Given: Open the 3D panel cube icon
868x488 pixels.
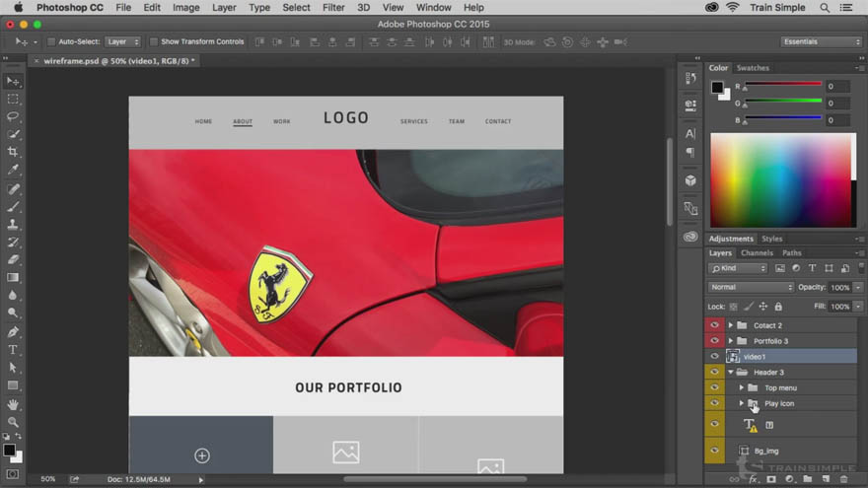Looking at the screenshot, I should click(690, 180).
